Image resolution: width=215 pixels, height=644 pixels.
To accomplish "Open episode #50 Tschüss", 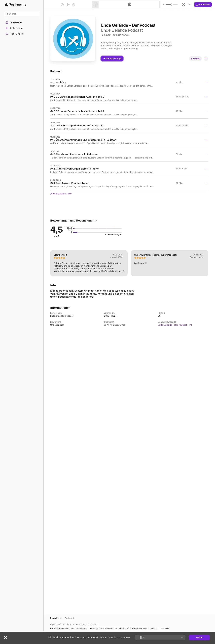I will [x=58, y=82].
